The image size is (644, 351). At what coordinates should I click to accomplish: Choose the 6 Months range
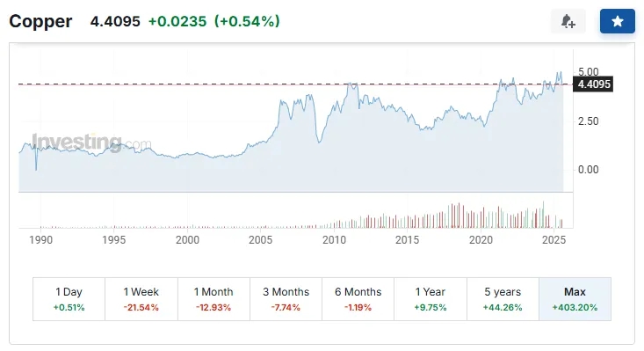coord(358,299)
